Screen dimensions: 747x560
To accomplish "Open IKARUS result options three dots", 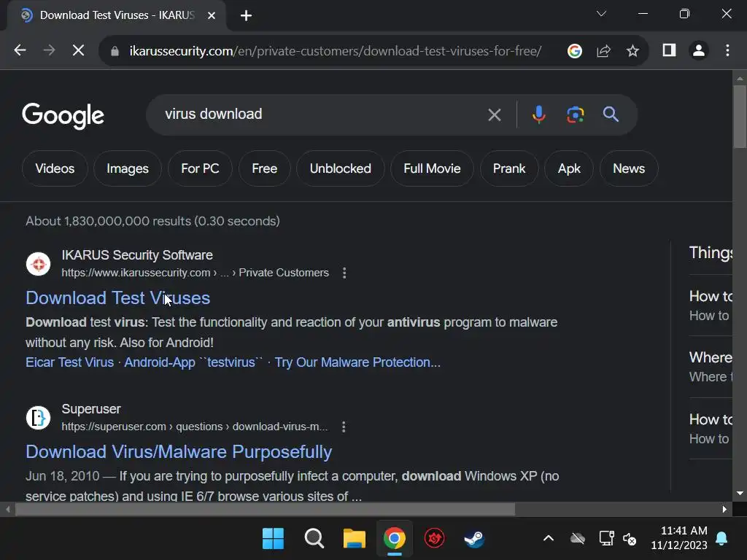I will point(344,273).
